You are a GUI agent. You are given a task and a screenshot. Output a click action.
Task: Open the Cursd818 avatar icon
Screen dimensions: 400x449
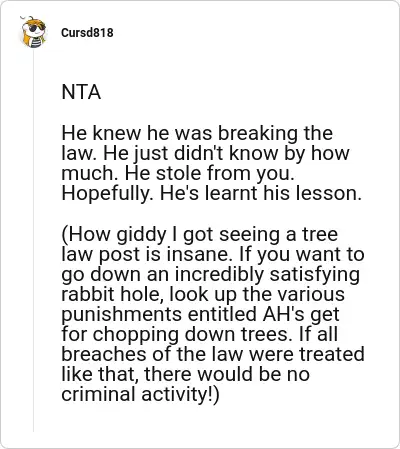click(x=33, y=32)
